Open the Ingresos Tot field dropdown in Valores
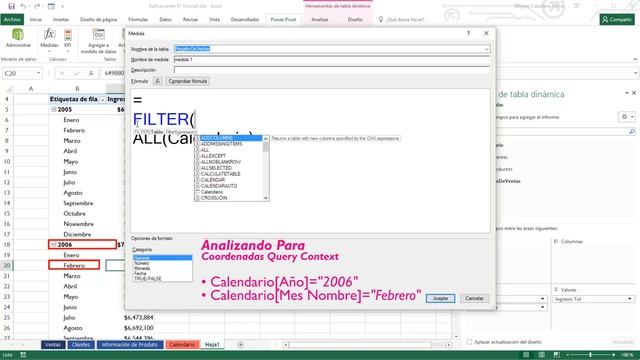 [x=630, y=299]
